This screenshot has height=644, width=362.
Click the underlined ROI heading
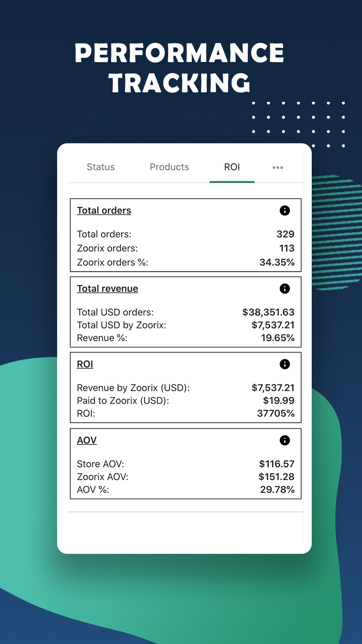pyautogui.click(x=85, y=364)
